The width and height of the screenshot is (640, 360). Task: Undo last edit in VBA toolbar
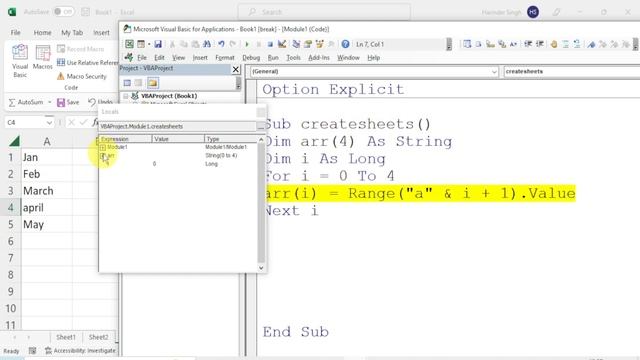pyautogui.click(x=221, y=44)
